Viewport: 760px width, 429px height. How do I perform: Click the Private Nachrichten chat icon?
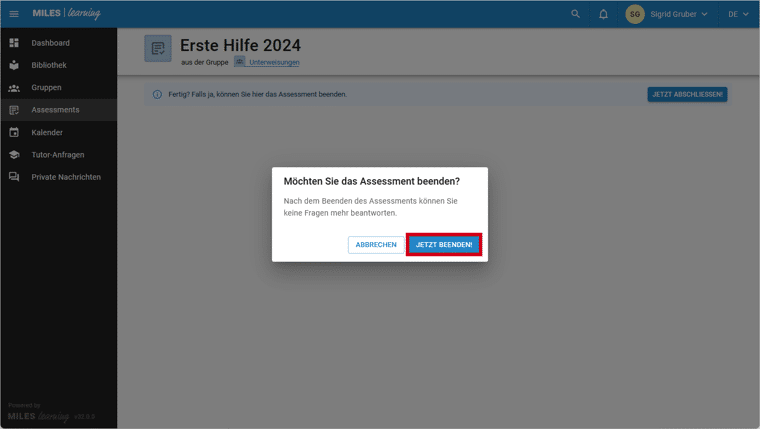(14, 177)
